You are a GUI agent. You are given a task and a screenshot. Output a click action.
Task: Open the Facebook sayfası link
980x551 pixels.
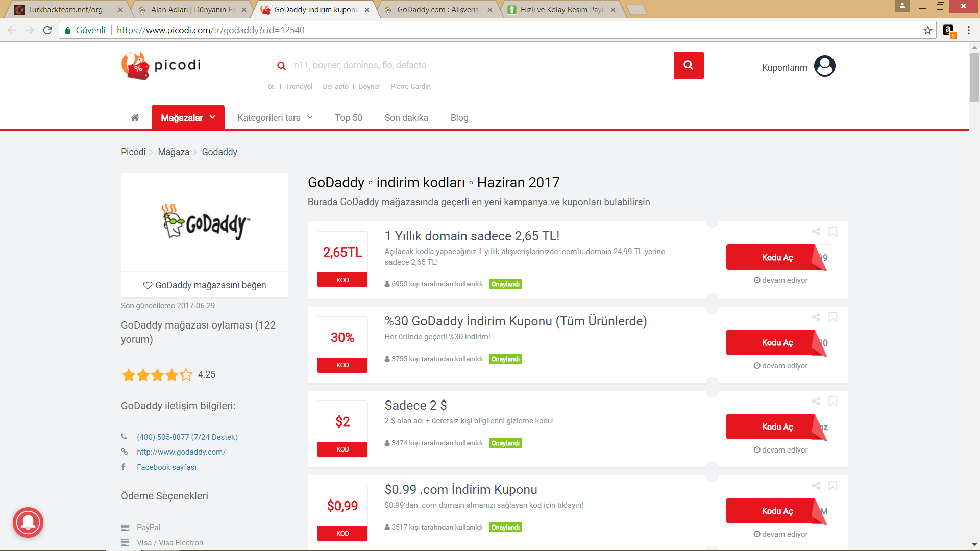coord(166,467)
